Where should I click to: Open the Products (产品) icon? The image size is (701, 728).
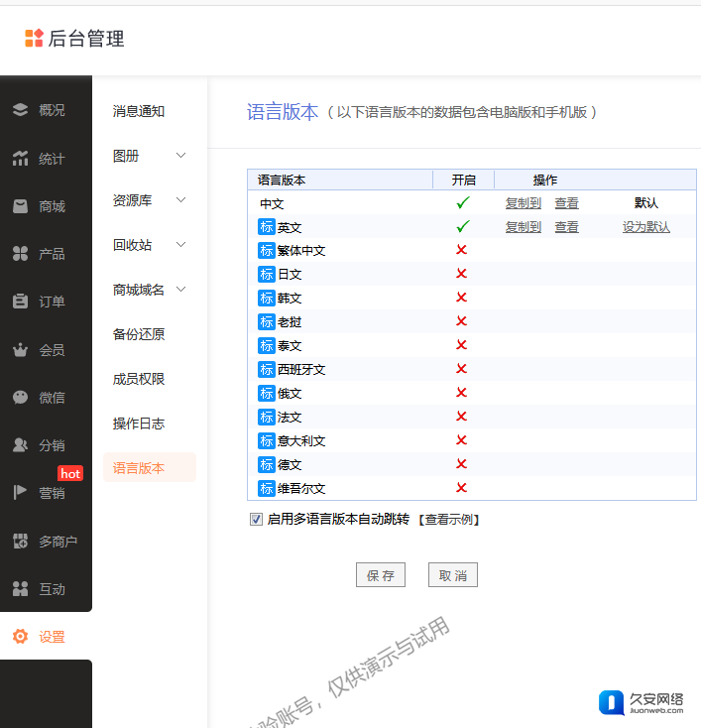(x=20, y=254)
